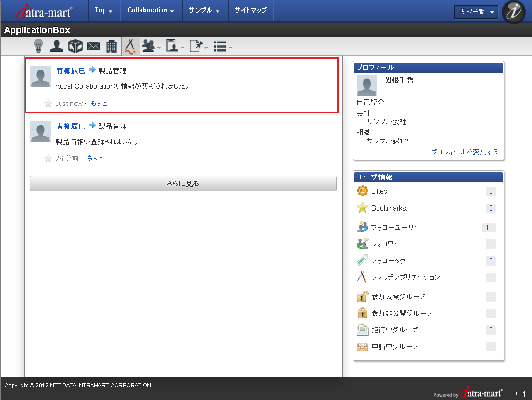
Task: Click プロフィールを変更する link
Action: coord(465,152)
